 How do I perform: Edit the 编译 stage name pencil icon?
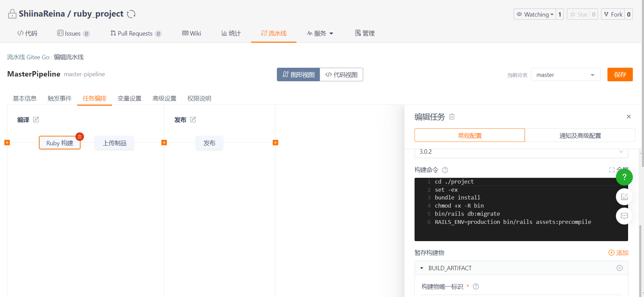click(x=36, y=120)
